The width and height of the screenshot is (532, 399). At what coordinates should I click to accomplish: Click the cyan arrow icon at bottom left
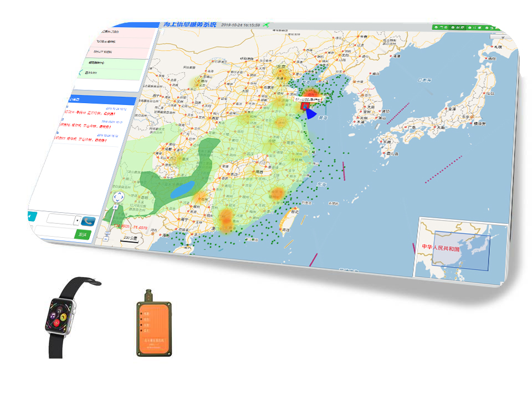pyautogui.click(x=29, y=215)
